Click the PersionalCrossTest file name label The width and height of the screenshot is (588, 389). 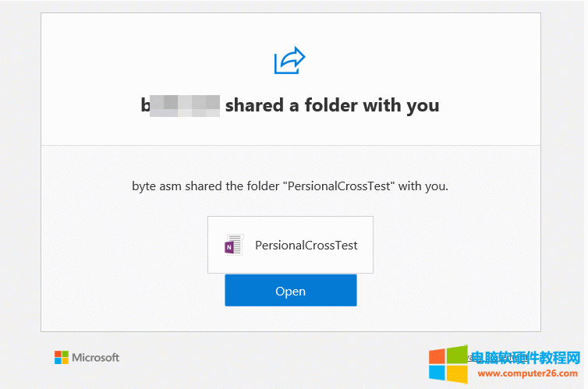[306, 245]
